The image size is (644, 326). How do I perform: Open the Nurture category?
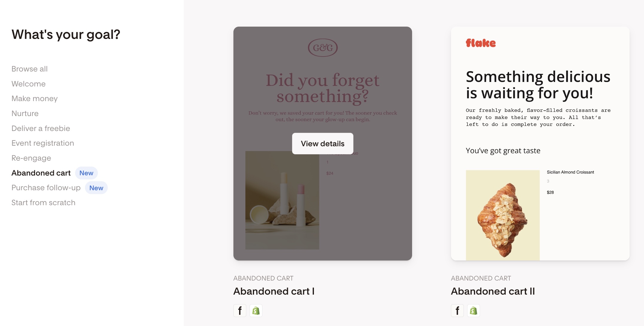[x=25, y=113]
